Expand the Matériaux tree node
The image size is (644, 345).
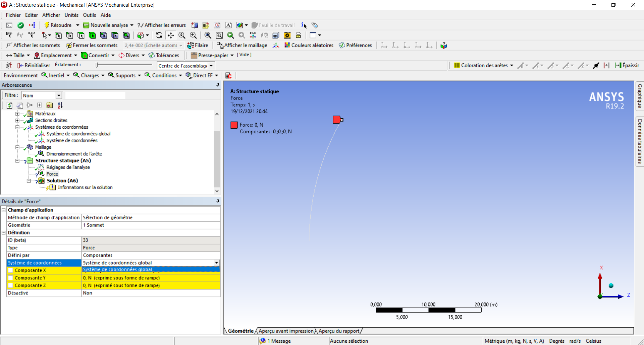[17, 114]
